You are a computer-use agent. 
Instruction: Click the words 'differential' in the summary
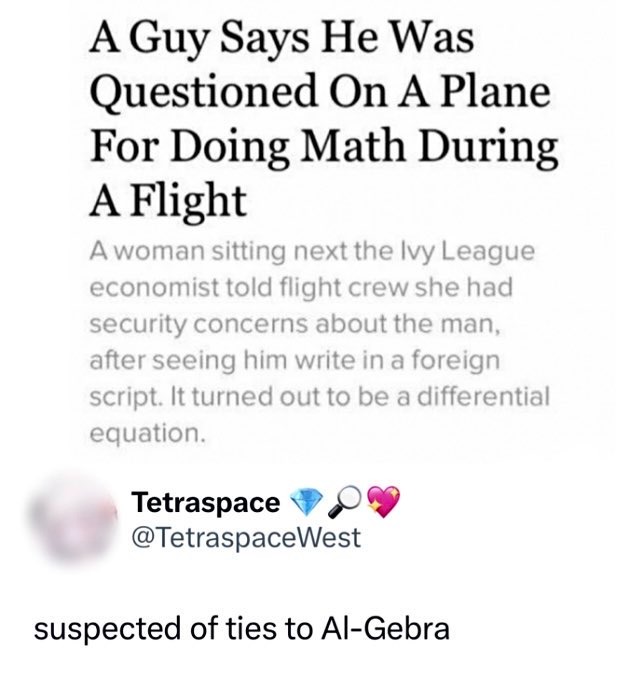tap(484, 396)
